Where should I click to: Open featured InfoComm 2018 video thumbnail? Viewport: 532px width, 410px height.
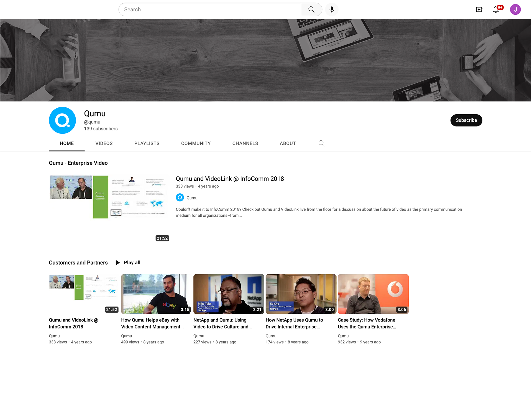tap(109, 208)
